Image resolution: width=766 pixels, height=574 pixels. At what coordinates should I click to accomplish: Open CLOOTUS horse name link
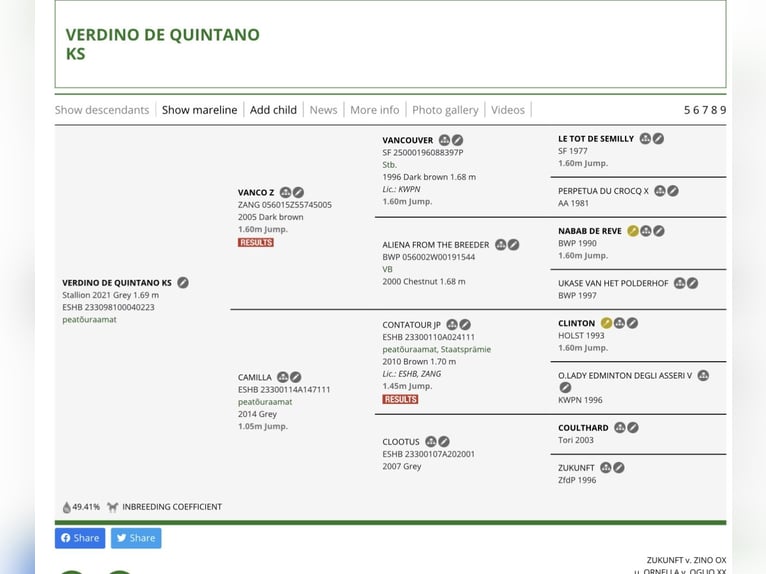tap(401, 442)
